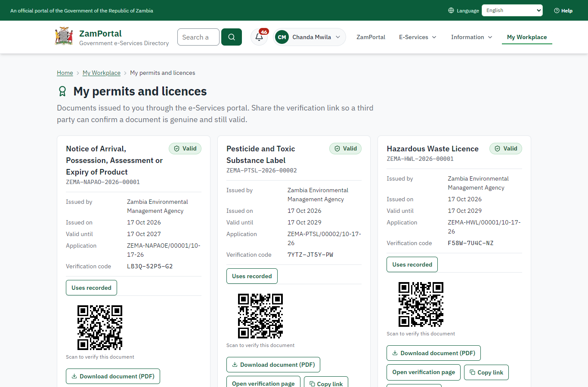Open notifications bell with 46 badge
The width and height of the screenshot is (588, 387).
click(x=260, y=37)
